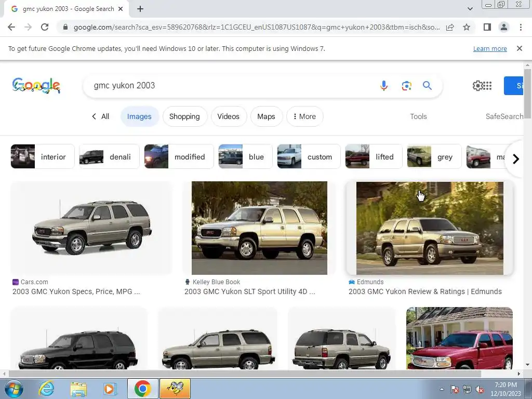Bookmark this page with the star icon
Image resolution: width=532 pixels, height=399 pixels.
(467, 27)
